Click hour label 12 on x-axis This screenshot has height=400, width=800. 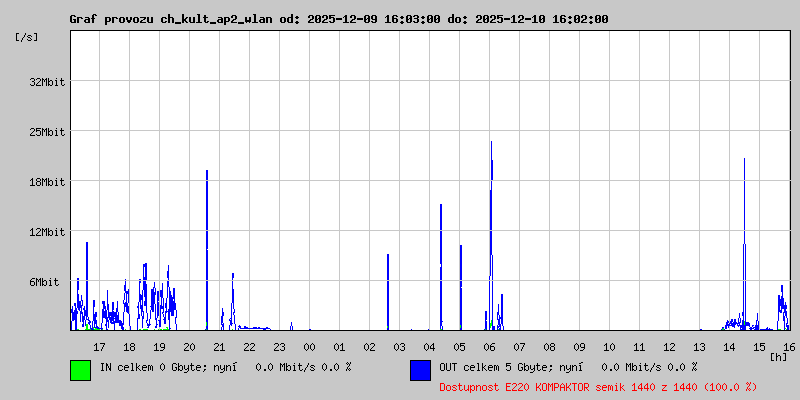pos(669,347)
